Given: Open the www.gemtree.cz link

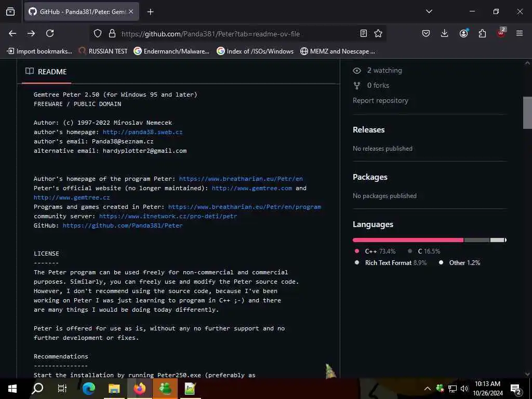Looking at the screenshot, I should pos(72,197).
